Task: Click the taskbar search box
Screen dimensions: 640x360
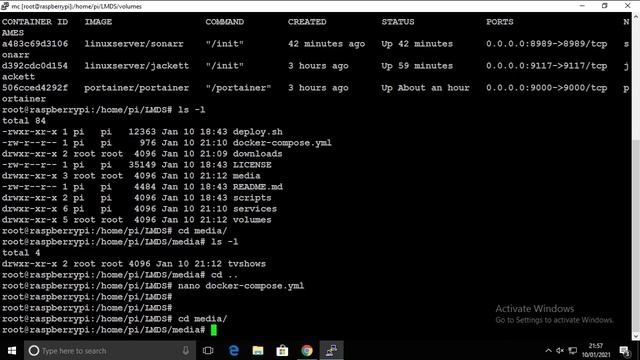Action: (110, 351)
